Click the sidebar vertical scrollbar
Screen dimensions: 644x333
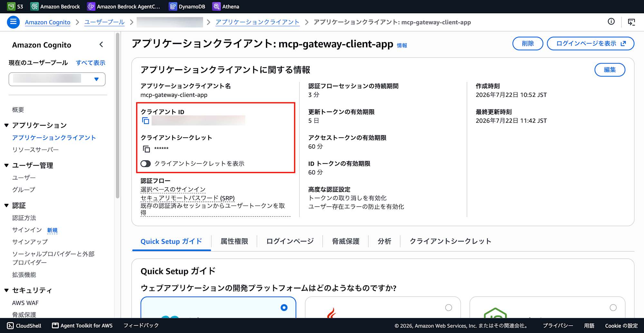coord(118,116)
